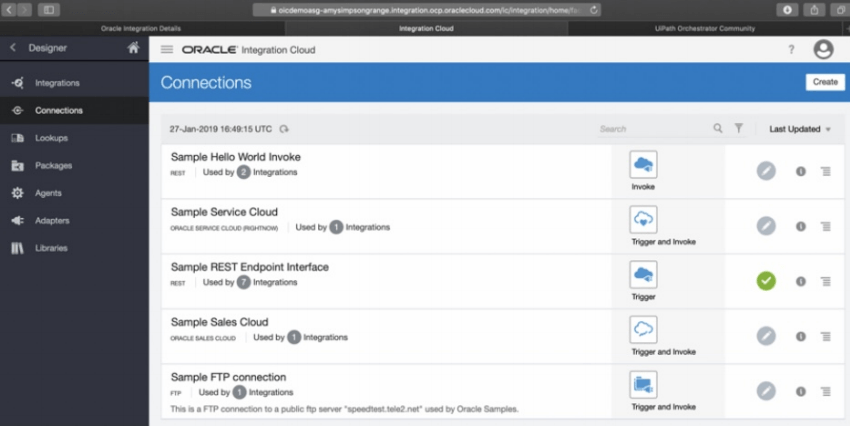This screenshot has height=427, width=850.
Task: Click the Create button
Action: pyautogui.click(x=825, y=82)
